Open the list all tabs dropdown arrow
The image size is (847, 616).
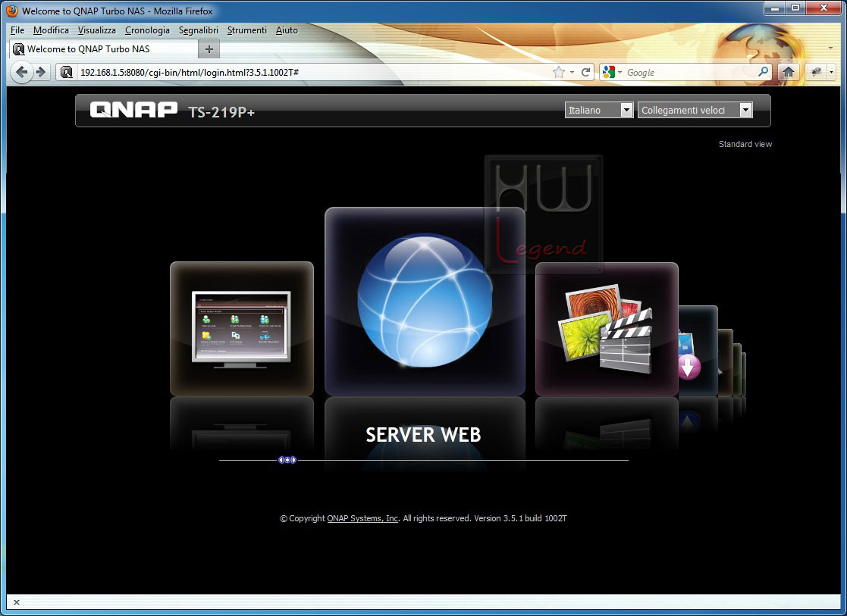(x=830, y=48)
